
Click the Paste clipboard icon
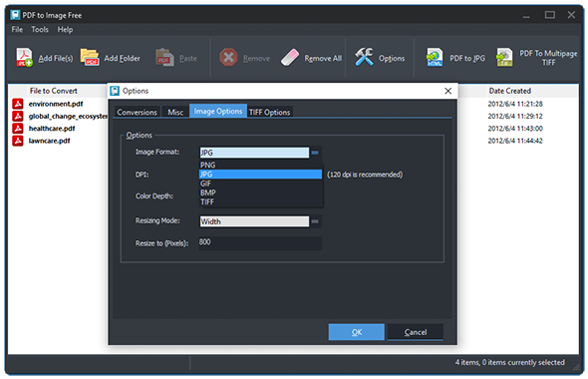pyautogui.click(x=164, y=58)
